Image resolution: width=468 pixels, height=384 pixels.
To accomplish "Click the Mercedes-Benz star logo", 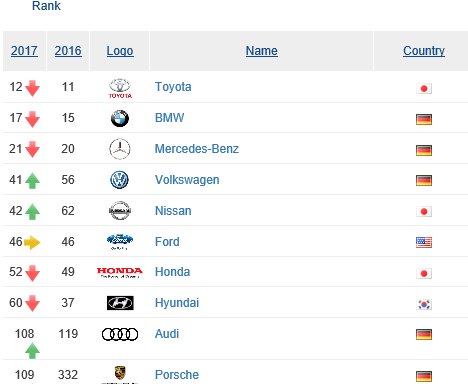I will click(120, 149).
